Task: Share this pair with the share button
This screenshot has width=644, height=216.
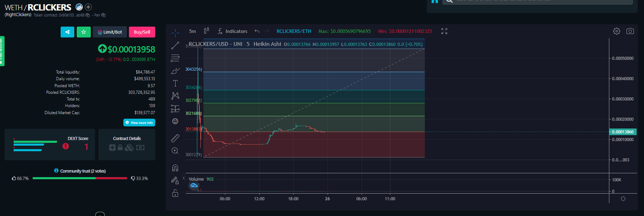Action: click(x=68, y=32)
